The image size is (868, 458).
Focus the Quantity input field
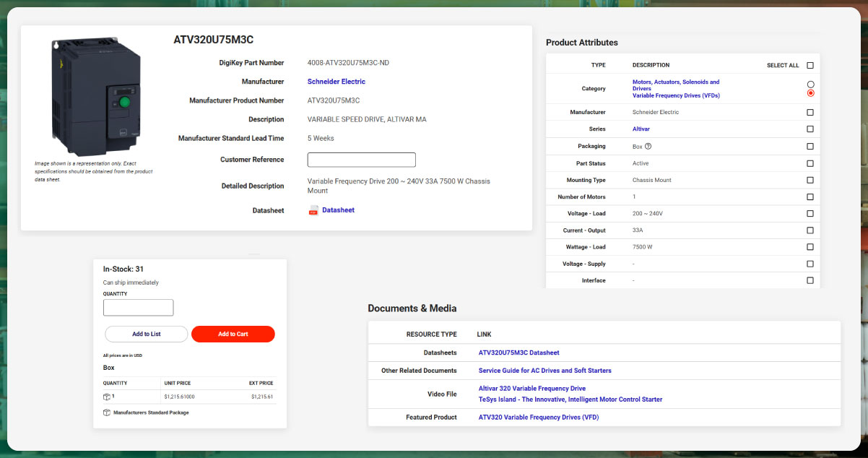[139, 308]
